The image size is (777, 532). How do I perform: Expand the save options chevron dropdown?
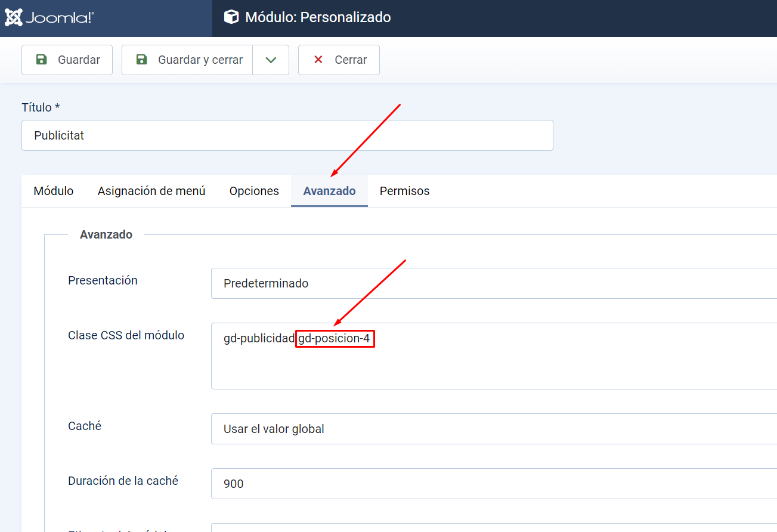(271, 60)
